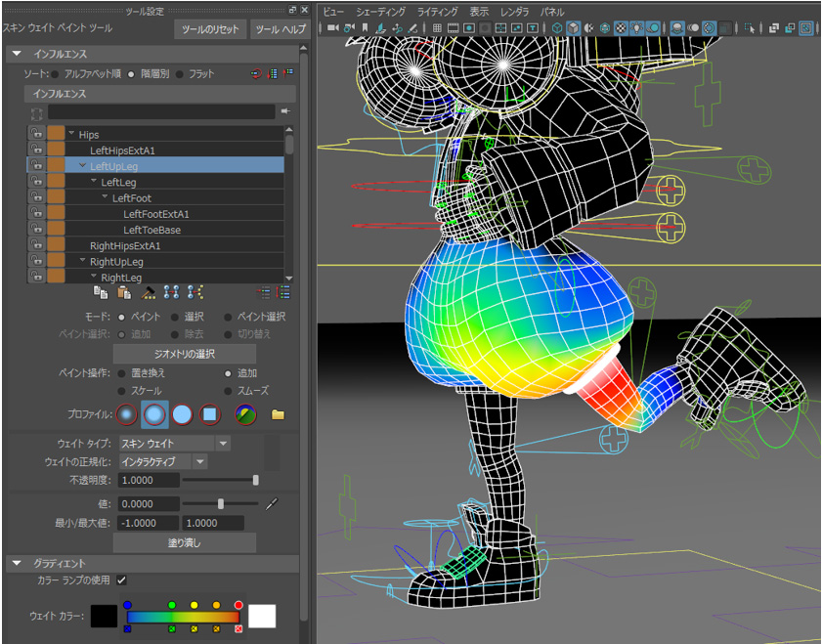
Task: Choose 置き換え paint operation
Action: tap(121, 373)
